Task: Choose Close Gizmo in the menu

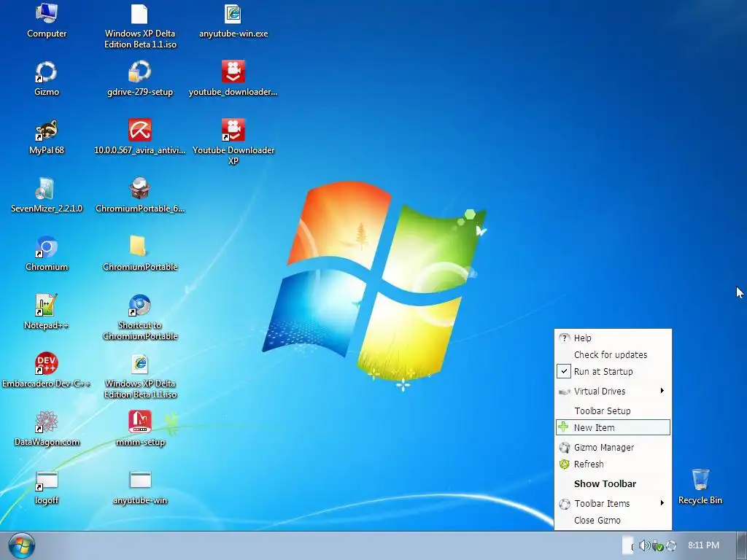Action: [613, 521]
